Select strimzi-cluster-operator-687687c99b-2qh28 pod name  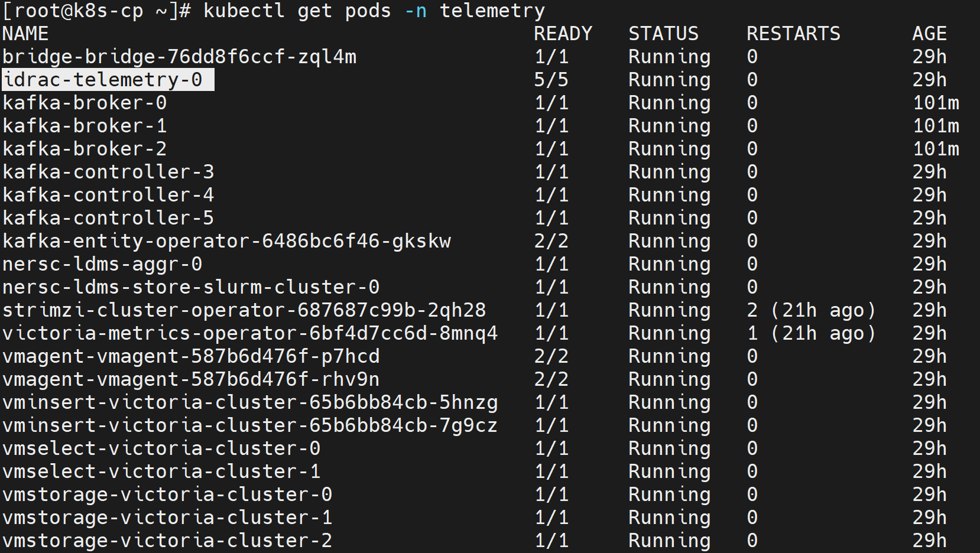pos(245,310)
